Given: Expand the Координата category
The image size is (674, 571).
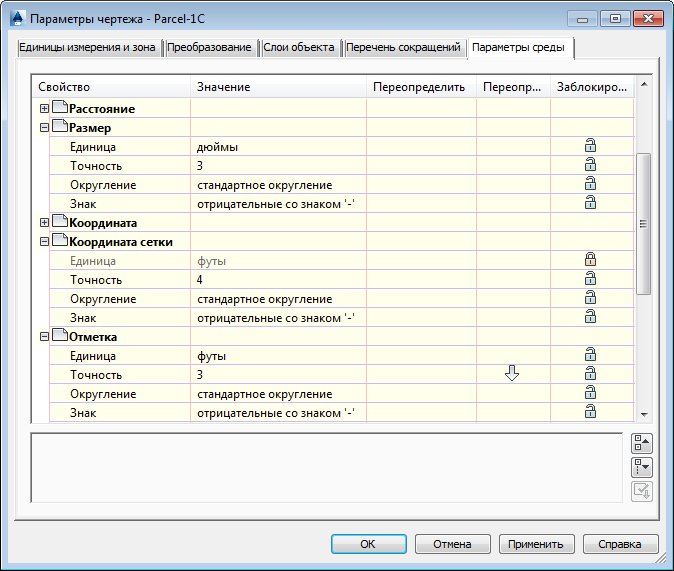Looking at the screenshot, I should (x=44, y=222).
